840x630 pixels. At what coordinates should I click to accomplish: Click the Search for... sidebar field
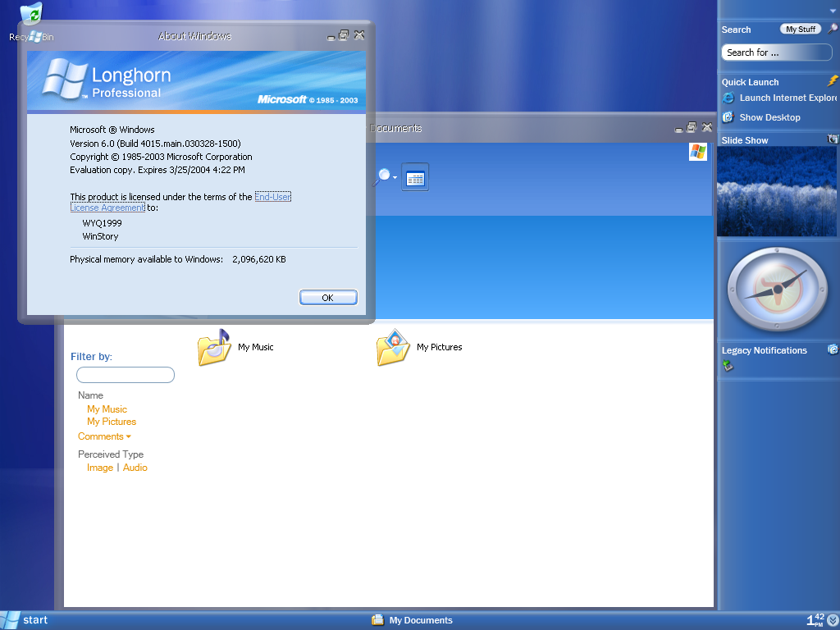click(x=777, y=52)
